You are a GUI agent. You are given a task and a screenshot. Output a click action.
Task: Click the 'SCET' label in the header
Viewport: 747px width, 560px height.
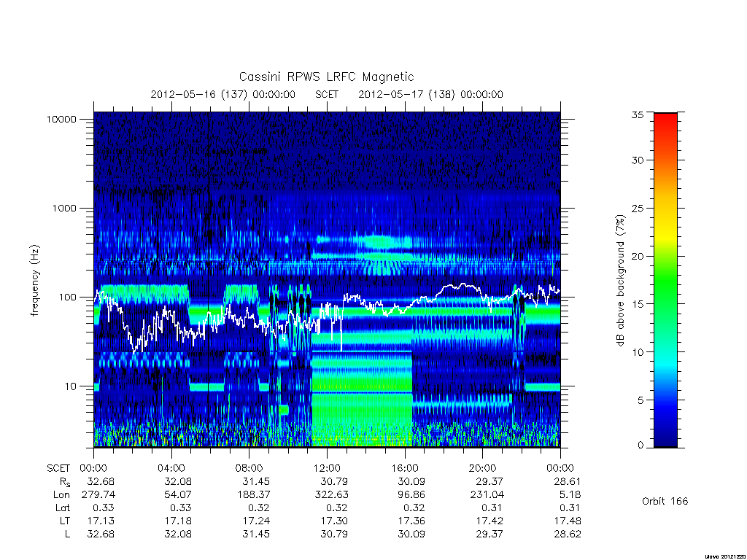327,94
